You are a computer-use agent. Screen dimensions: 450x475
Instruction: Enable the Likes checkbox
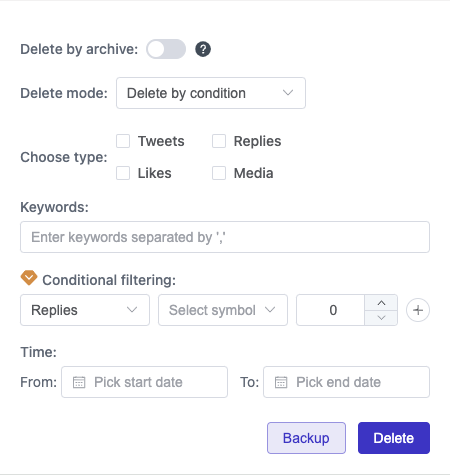click(x=123, y=173)
